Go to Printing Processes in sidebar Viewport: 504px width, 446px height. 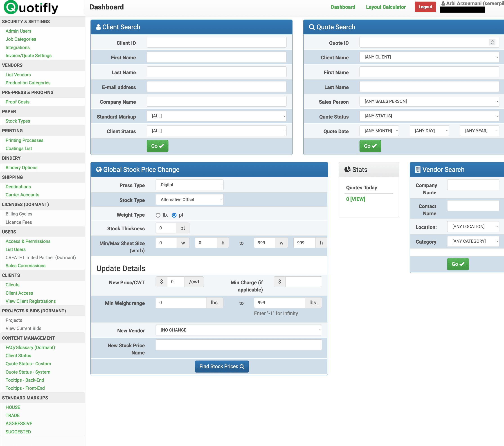24,140
